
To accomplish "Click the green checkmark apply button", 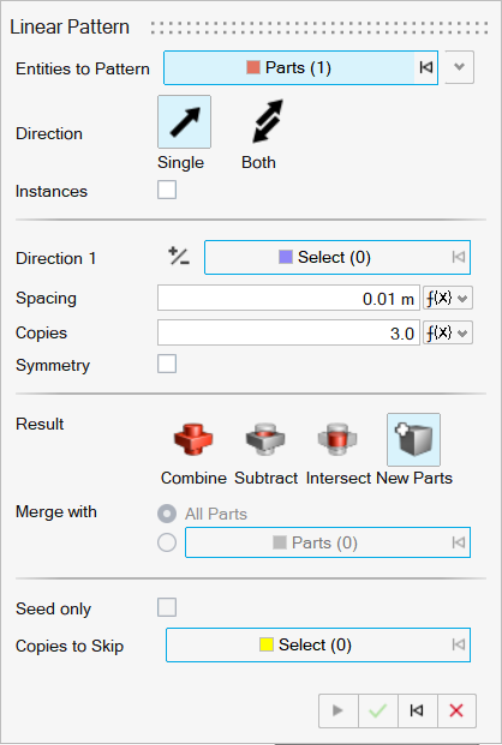I will pos(378,711).
